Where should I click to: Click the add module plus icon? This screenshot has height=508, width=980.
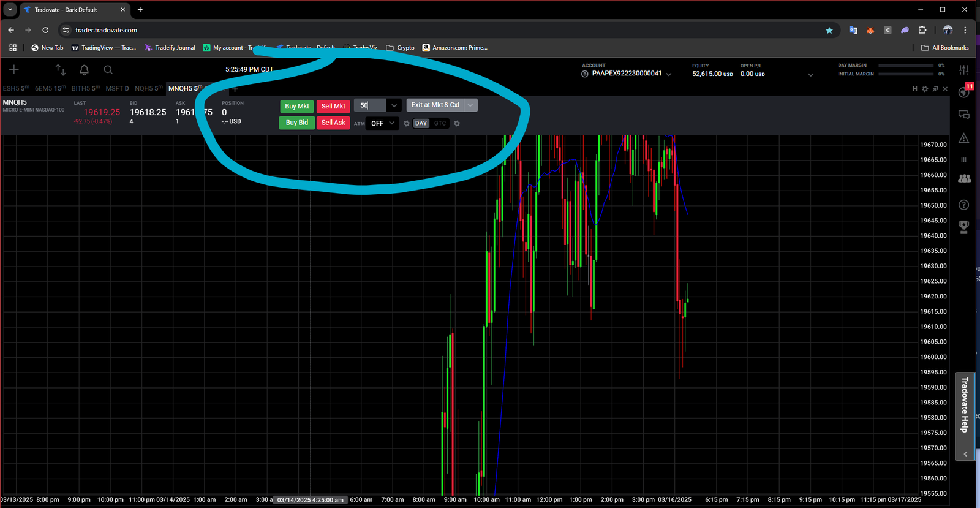tap(14, 70)
